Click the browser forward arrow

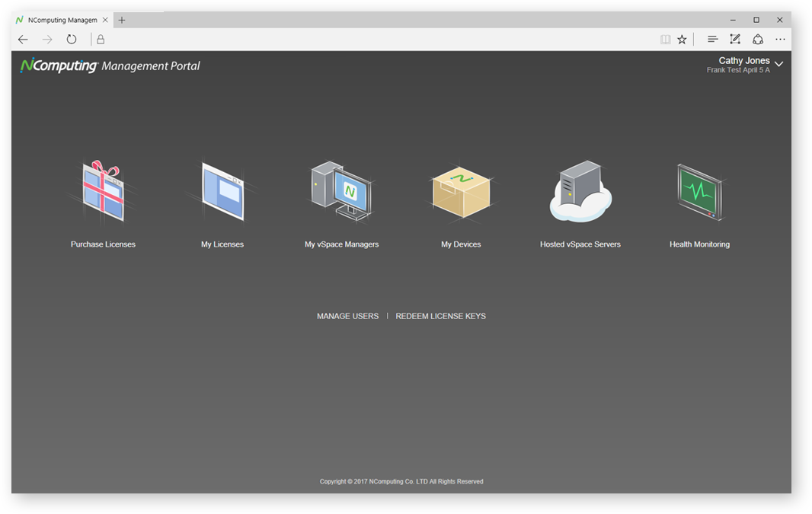[x=47, y=40]
